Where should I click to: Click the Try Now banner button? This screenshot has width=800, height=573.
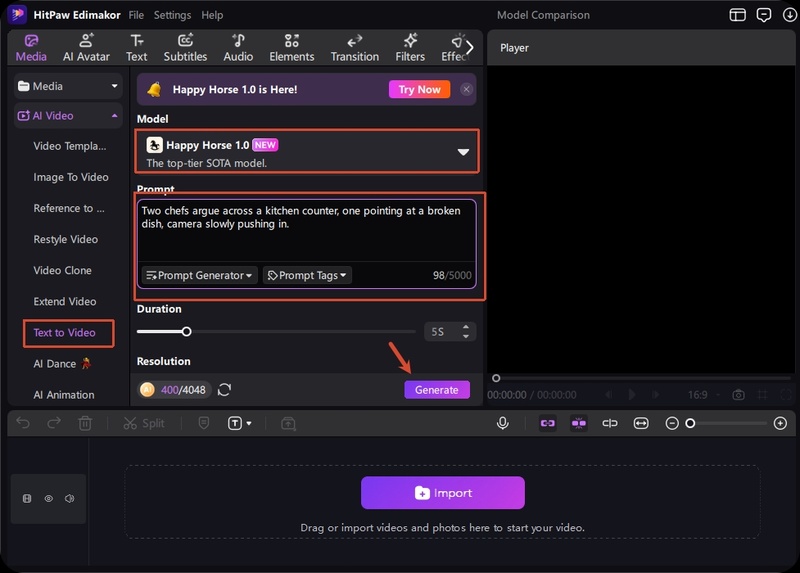tap(419, 89)
